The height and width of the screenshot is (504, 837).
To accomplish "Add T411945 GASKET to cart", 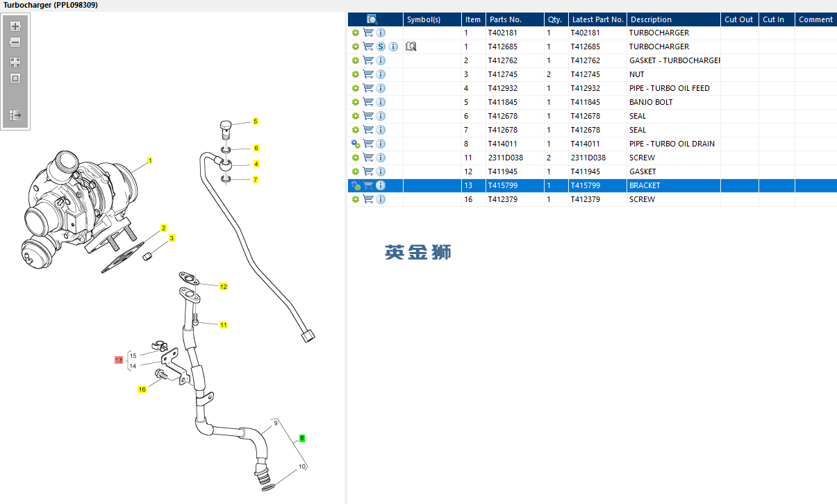I will [x=368, y=171].
